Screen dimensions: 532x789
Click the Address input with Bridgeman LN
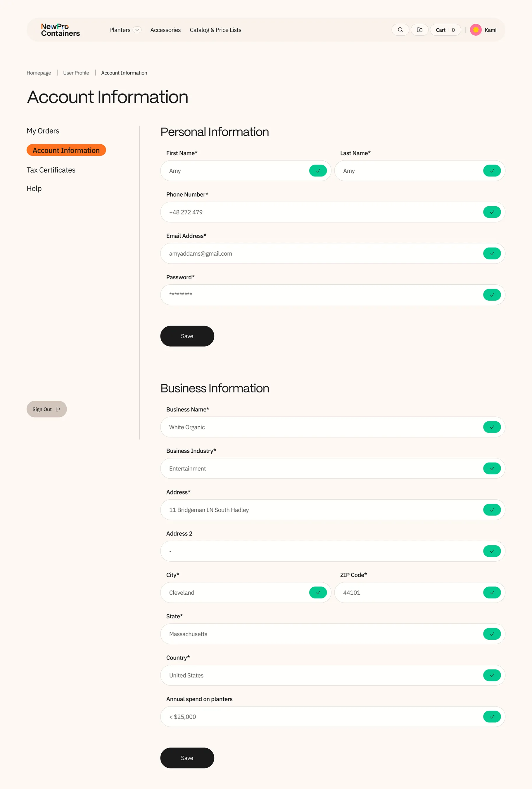pos(333,510)
